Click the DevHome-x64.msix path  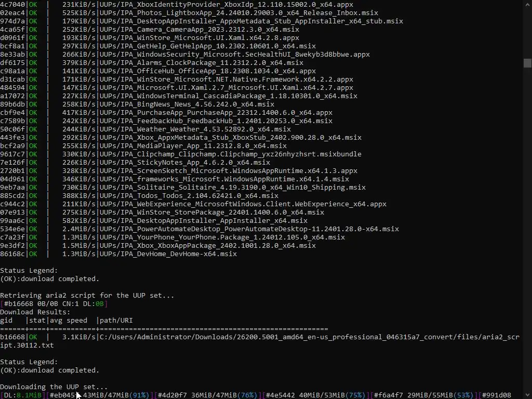coord(168,254)
